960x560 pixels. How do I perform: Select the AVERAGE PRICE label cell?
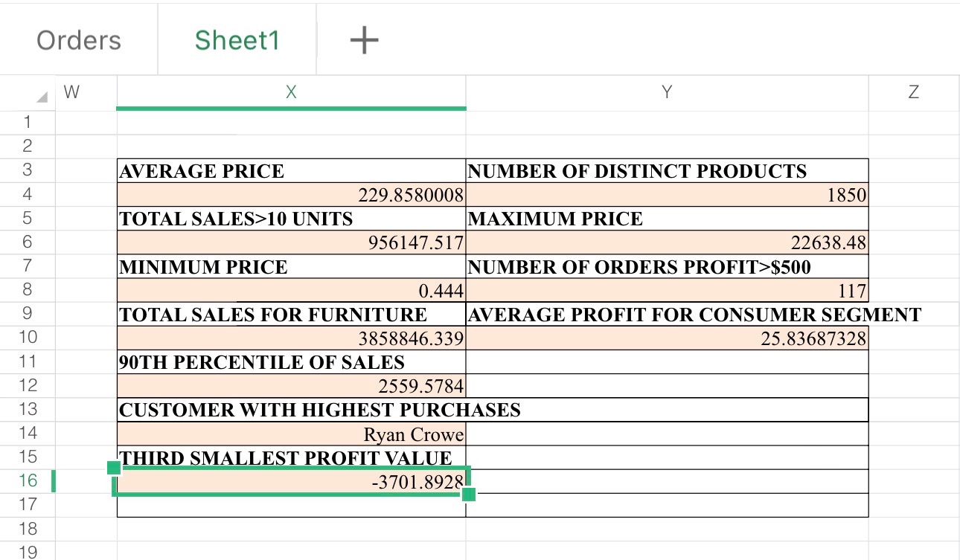click(x=291, y=171)
